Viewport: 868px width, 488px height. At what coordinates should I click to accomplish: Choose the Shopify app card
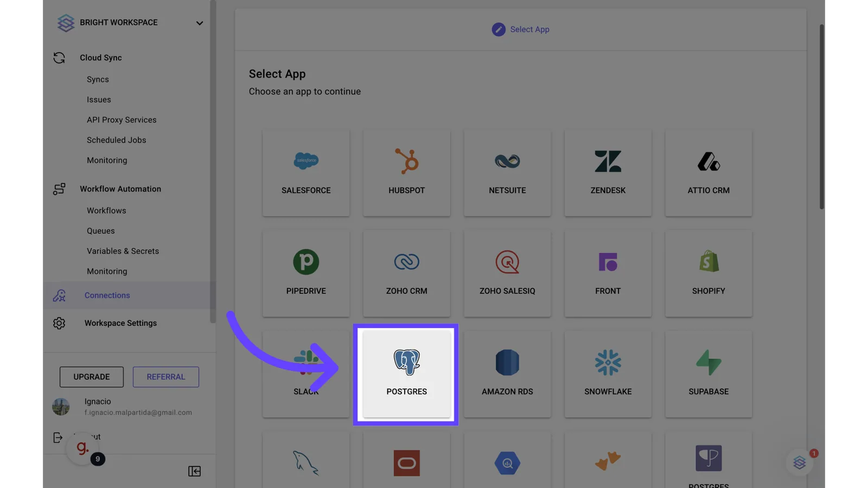pos(709,273)
